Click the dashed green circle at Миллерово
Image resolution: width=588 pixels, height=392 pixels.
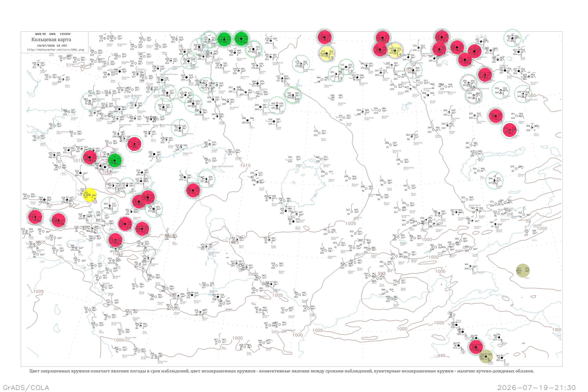click(x=90, y=101)
